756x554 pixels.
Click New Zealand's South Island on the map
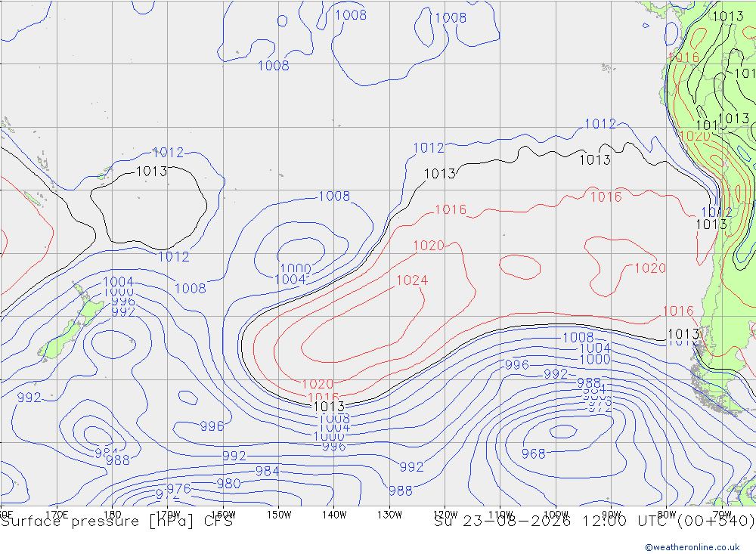60,340
